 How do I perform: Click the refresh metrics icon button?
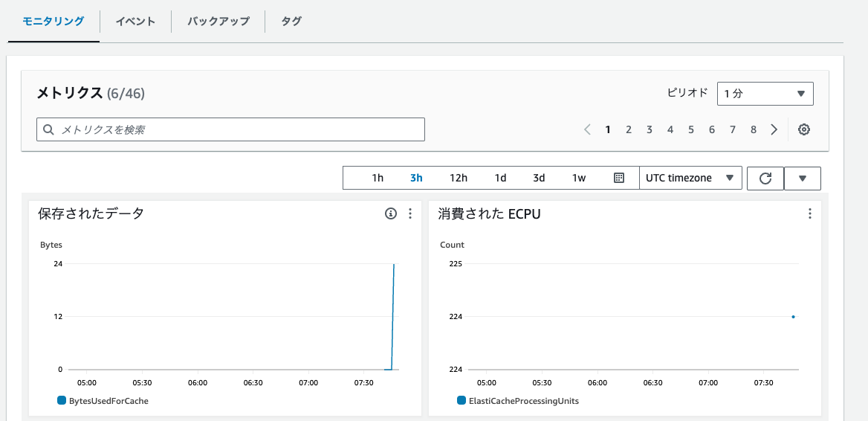765,178
